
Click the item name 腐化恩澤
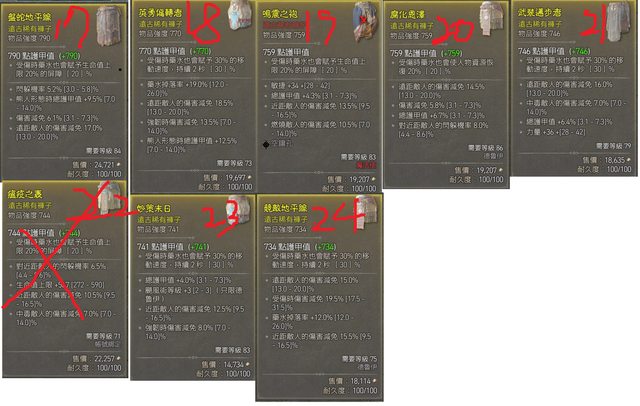pyautogui.click(x=407, y=14)
